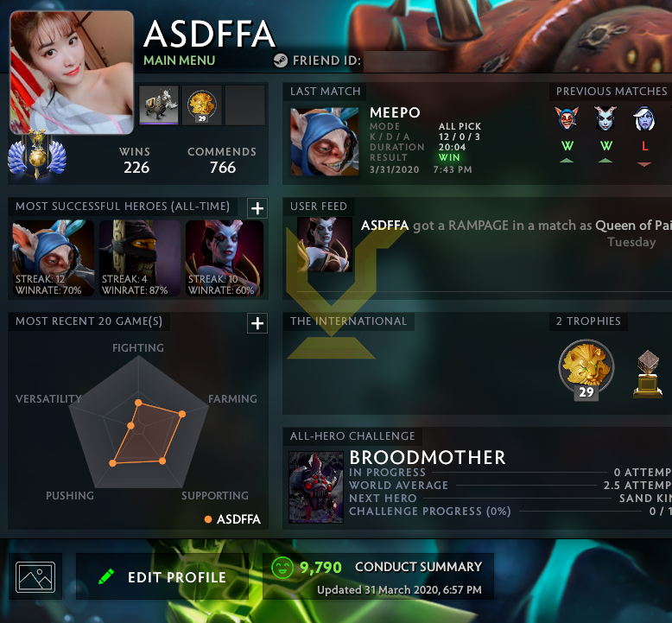
Task: Click the Steam logo beside Friend ID
Action: click(x=281, y=60)
